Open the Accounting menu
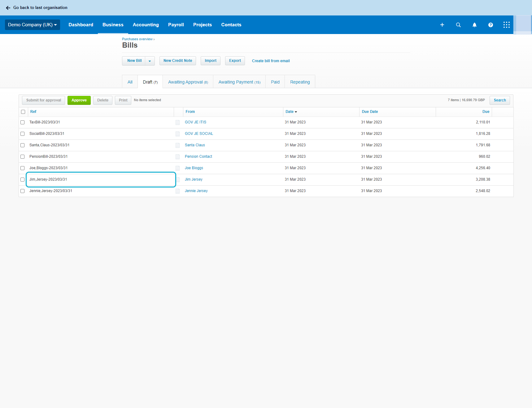This screenshot has width=532, height=408. [x=146, y=25]
